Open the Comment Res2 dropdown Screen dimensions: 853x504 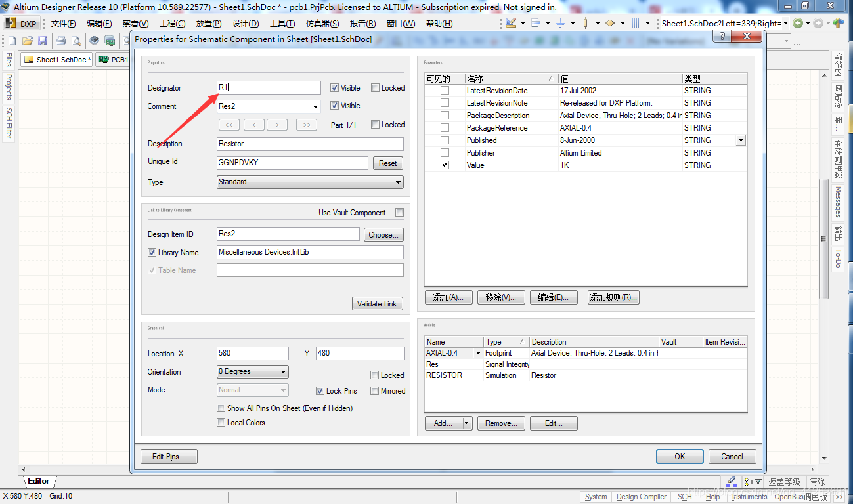point(315,106)
